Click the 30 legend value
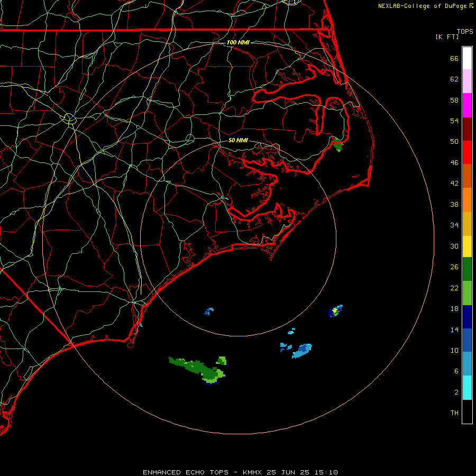The width and height of the screenshot is (476, 476). (454, 246)
